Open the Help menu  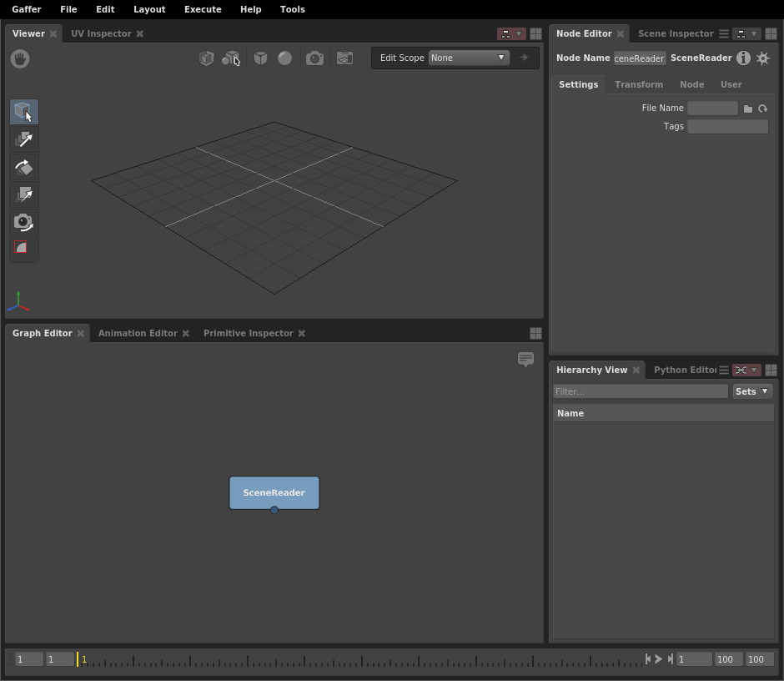point(250,9)
